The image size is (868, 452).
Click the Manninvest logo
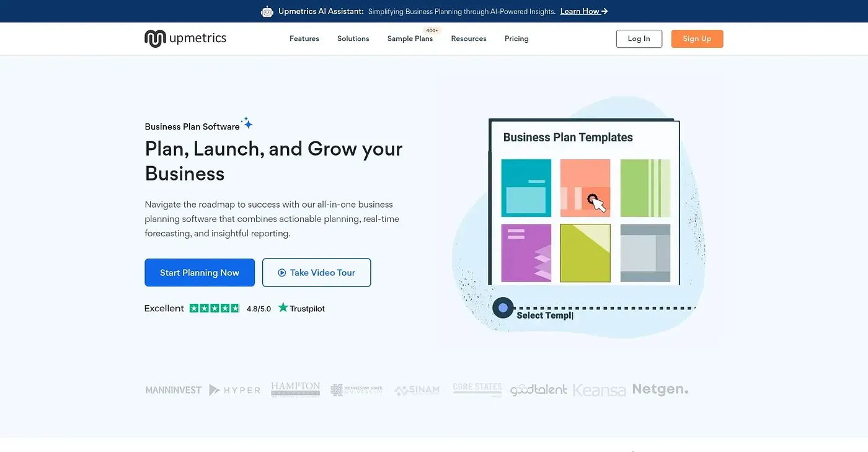(x=174, y=390)
